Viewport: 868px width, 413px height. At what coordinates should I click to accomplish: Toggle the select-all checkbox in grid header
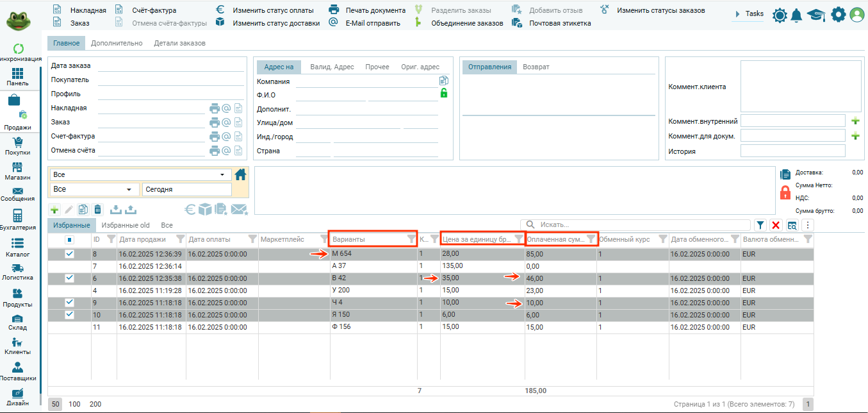(70, 240)
